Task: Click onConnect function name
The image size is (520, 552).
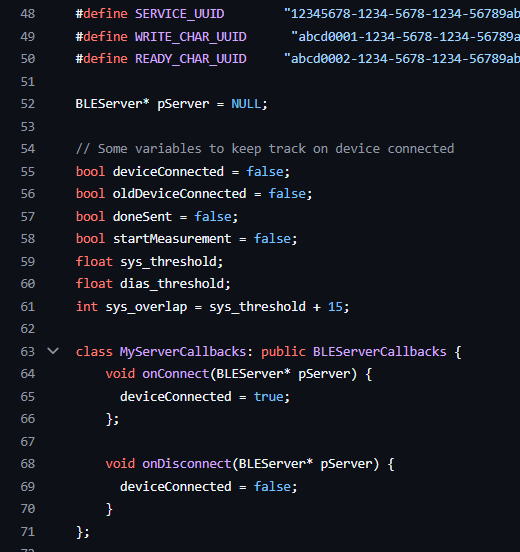Action: click(x=176, y=374)
